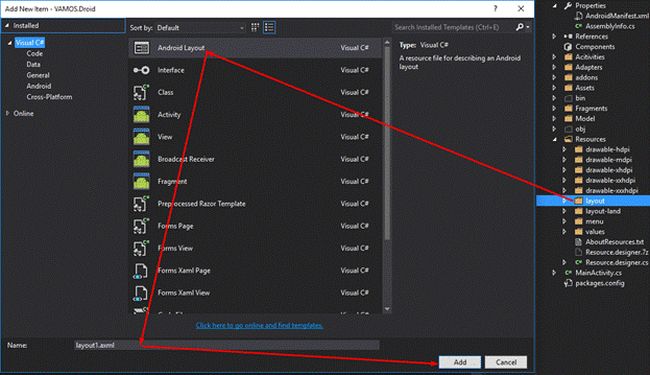Viewport: 650px width, 375px height.
Task: Select the Cross-Platform category
Action: (x=49, y=97)
